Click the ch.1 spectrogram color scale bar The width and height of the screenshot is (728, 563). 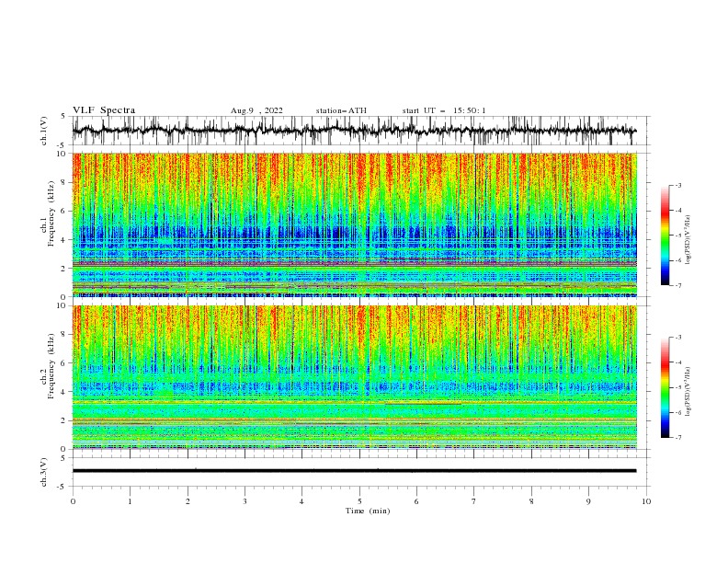pos(665,236)
